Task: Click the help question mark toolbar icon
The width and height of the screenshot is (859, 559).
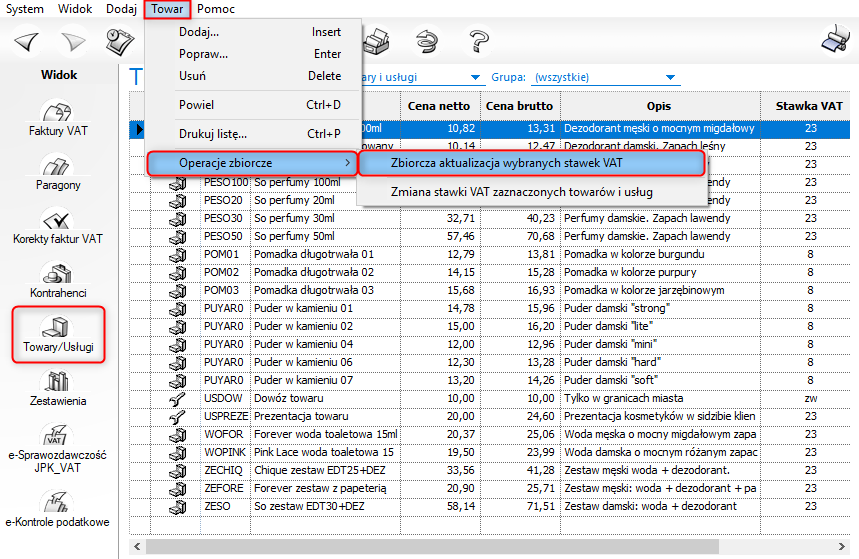Action: (x=480, y=40)
